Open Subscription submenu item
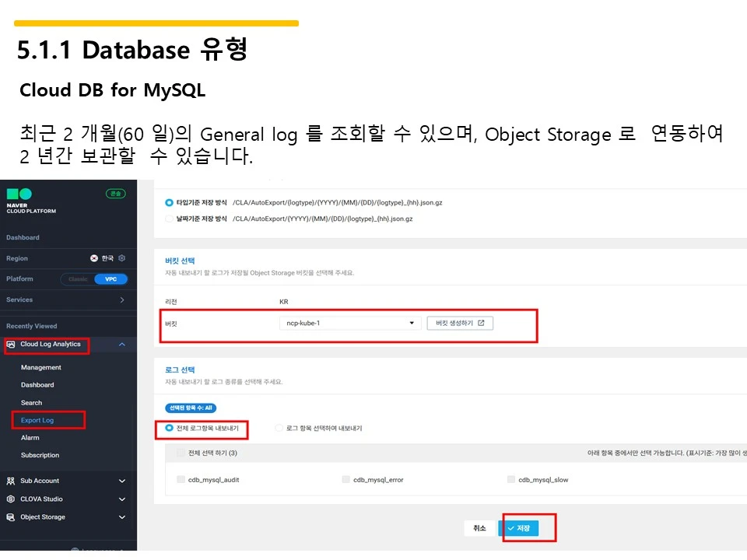Image resolution: width=747 pixels, height=560 pixels. (40, 455)
